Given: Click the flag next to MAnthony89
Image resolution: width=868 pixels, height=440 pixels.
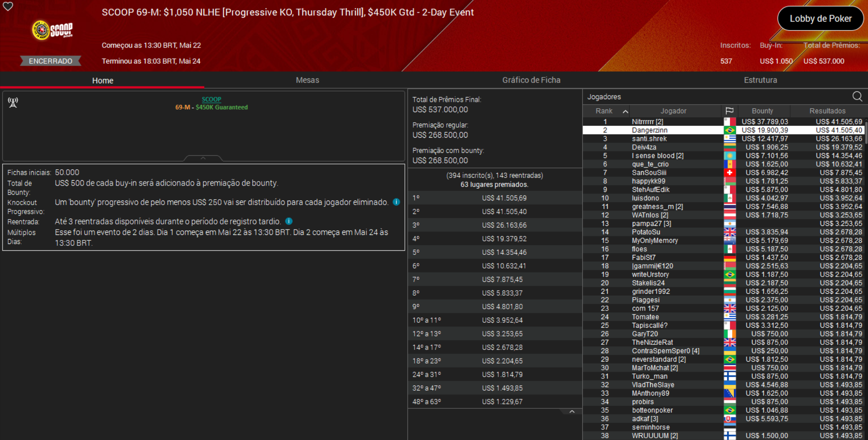Looking at the screenshot, I should tap(729, 393).
